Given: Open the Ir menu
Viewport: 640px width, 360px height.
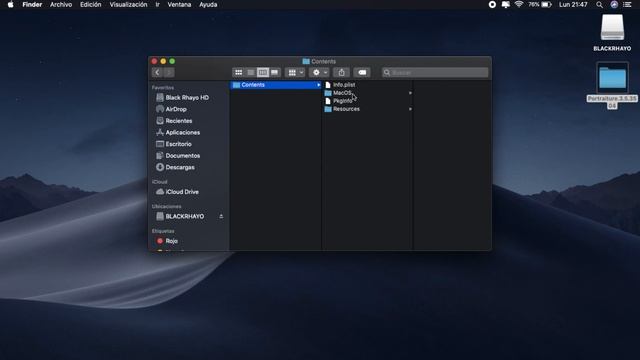Looking at the screenshot, I should 158,4.
